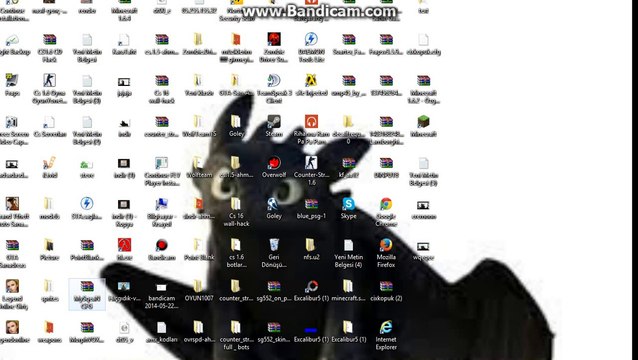Image resolution: width=638 pixels, height=360 pixels.
Task: Select the Point Blank folder
Action: point(199,249)
